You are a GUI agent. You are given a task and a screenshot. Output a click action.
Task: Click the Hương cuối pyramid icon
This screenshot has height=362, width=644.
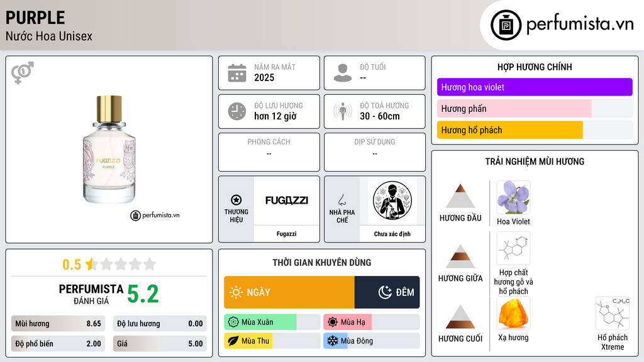(x=460, y=317)
